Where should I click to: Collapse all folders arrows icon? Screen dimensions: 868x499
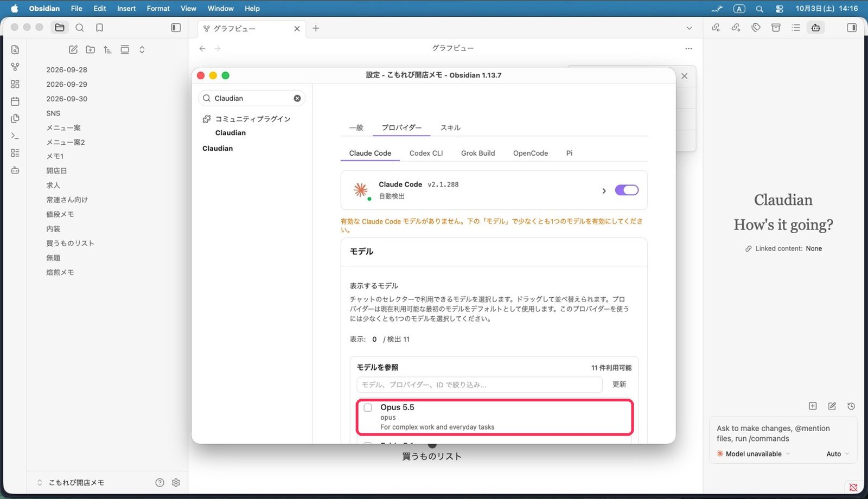click(142, 50)
